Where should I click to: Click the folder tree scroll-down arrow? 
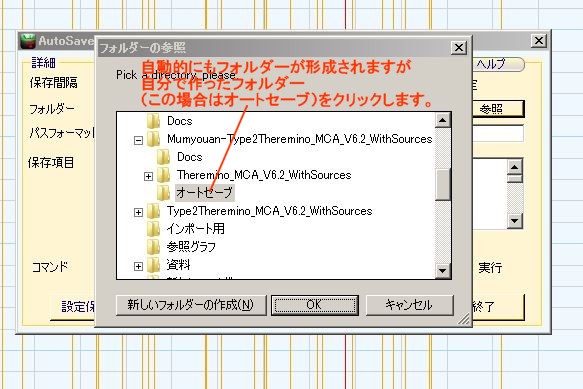(443, 270)
